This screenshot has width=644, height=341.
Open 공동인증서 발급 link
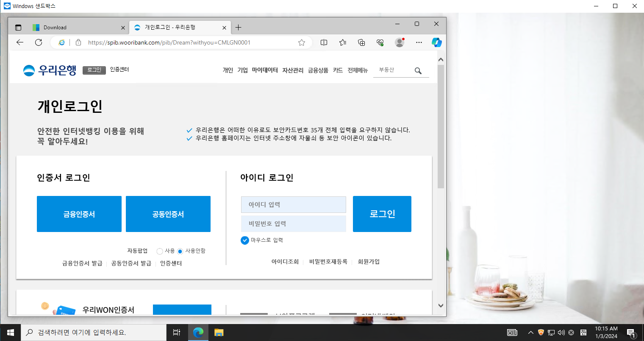tap(131, 263)
